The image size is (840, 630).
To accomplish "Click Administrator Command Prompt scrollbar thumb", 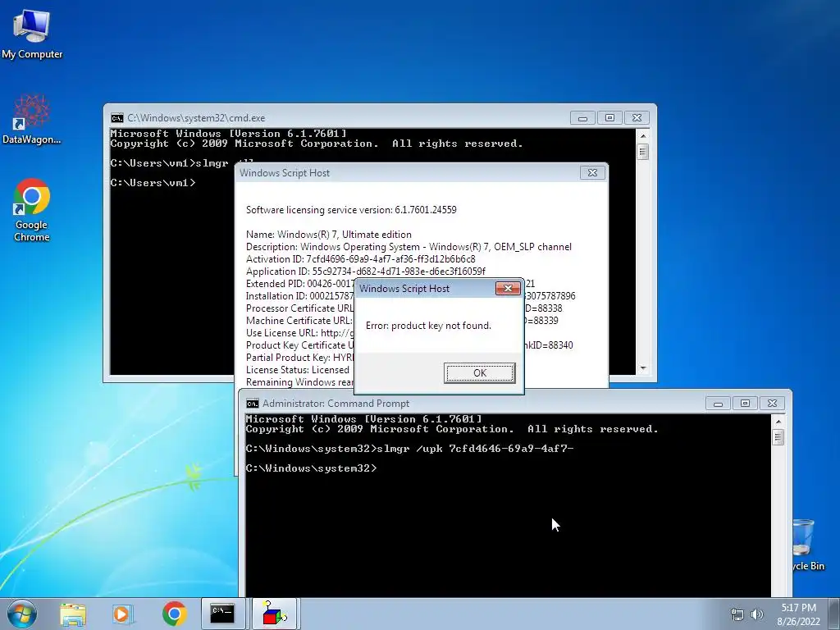I will tap(778, 438).
